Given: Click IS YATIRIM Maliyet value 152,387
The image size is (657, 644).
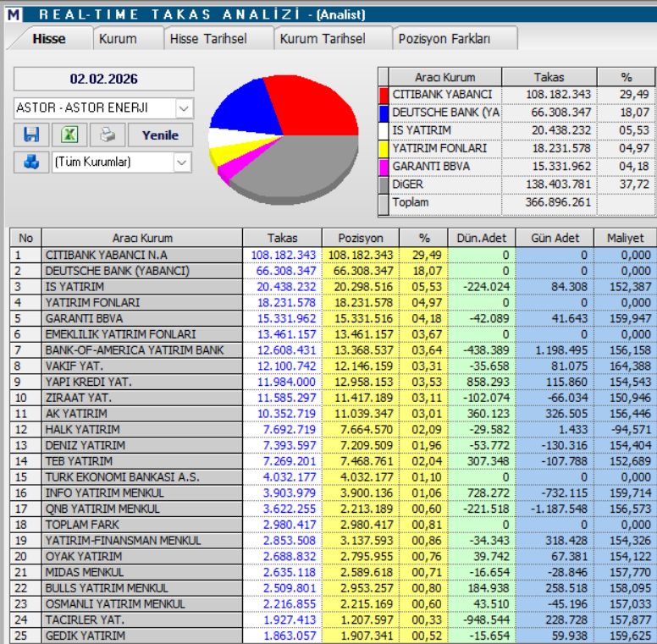Looking at the screenshot, I should click(630, 287).
